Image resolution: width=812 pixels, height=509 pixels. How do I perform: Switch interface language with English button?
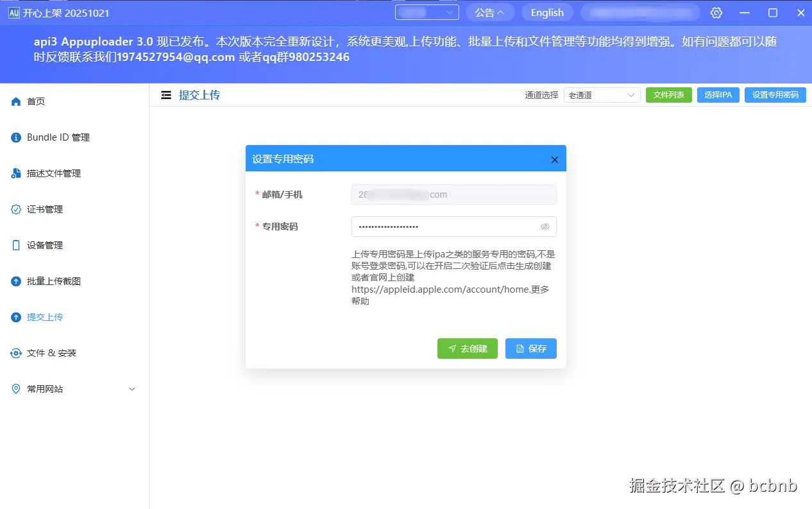[x=546, y=12]
